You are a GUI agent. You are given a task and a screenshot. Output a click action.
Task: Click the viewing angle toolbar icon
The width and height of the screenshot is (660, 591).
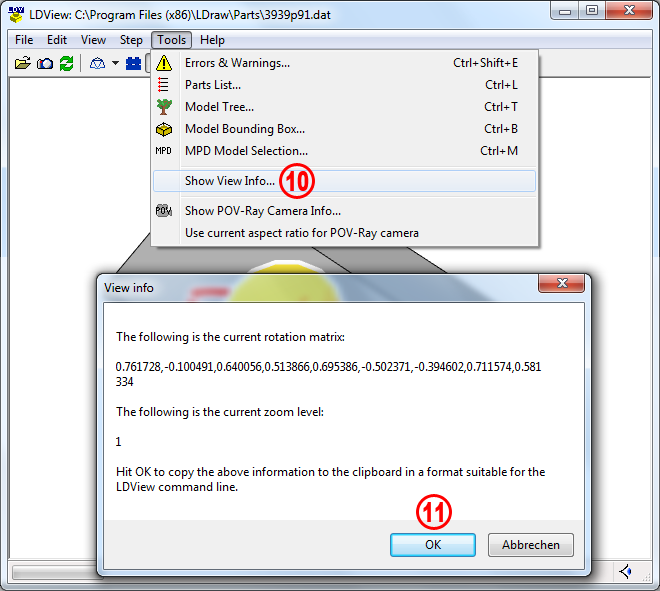[x=97, y=64]
